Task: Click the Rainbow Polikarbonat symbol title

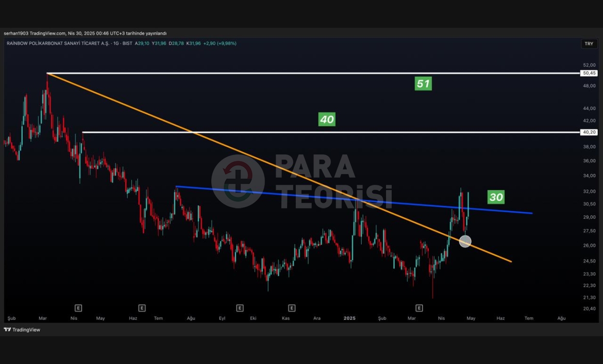Action: 57,44
